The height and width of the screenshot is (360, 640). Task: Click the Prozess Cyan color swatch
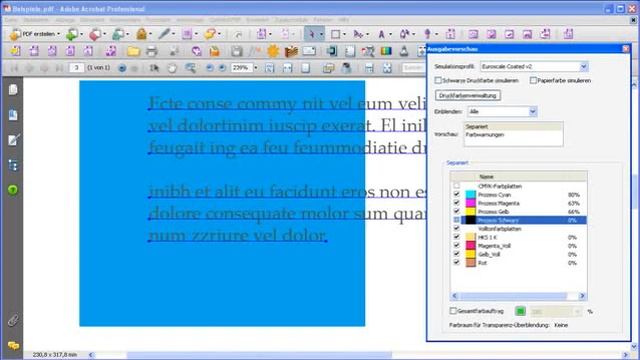pyautogui.click(x=471, y=195)
